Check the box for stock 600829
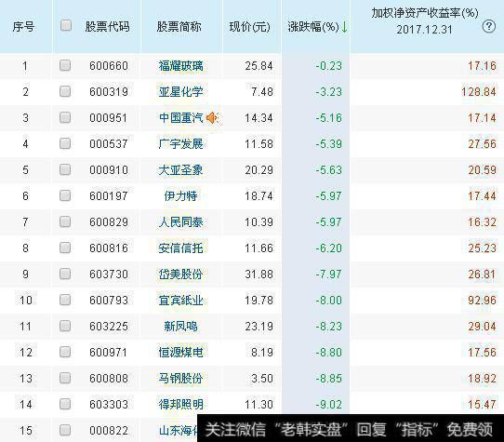 click(65, 221)
